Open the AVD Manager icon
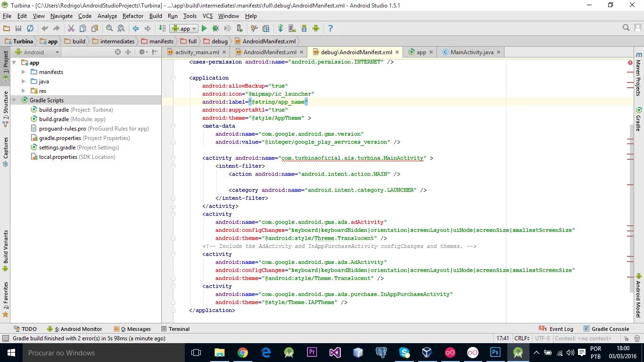 [x=292, y=29]
